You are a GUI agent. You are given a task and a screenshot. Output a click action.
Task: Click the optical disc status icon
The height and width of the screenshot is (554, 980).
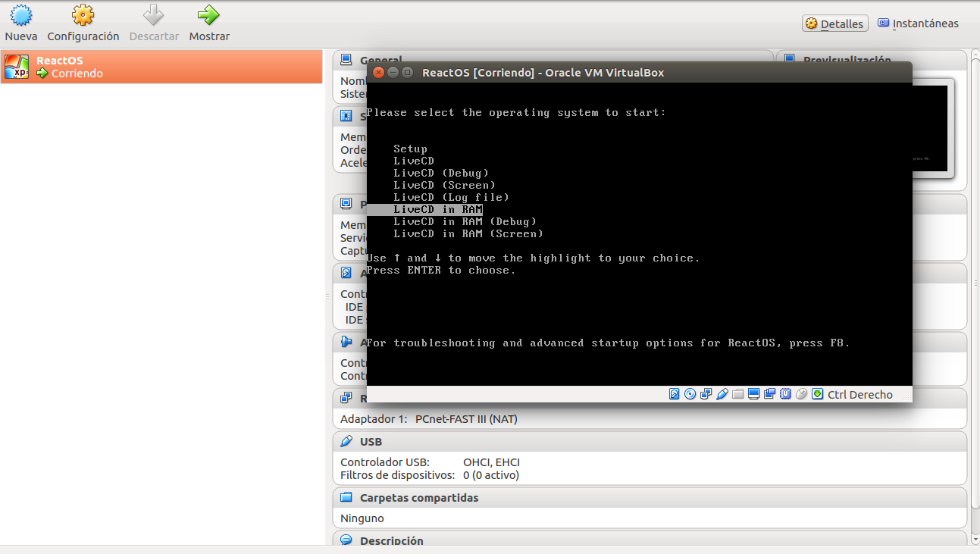pyautogui.click(x=690, y=394)
